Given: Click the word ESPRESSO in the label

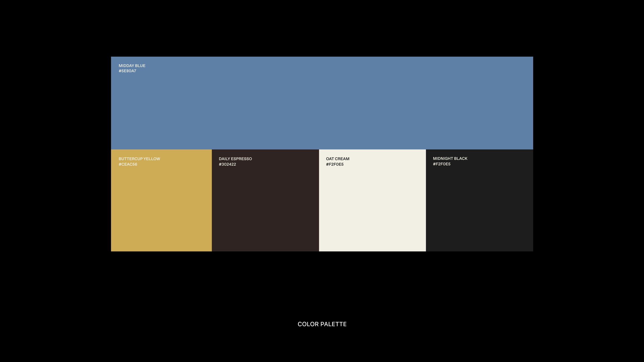Looking at the screenshot, I should (241, 159).
